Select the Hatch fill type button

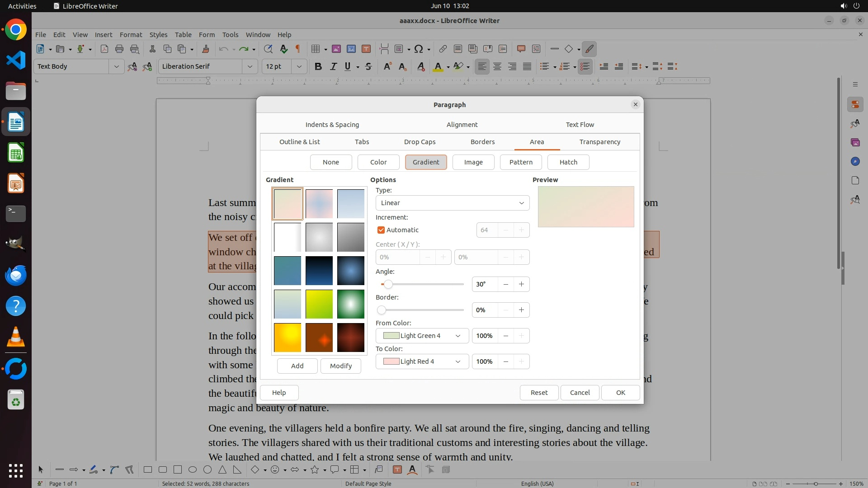tap(568, 162)
